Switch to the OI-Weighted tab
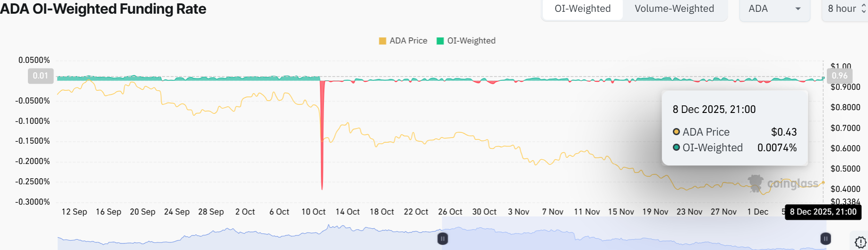The width and height of the screenshot is (868, 250). 582,9
